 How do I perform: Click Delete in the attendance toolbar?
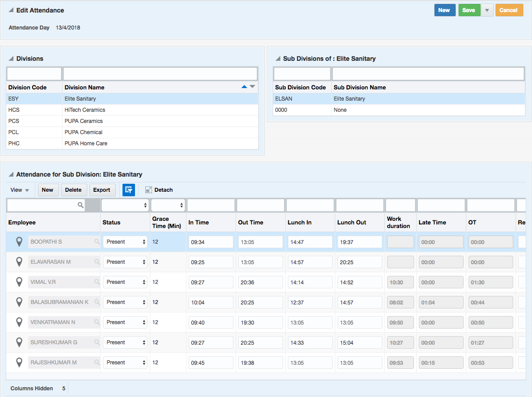click(74, 190)
